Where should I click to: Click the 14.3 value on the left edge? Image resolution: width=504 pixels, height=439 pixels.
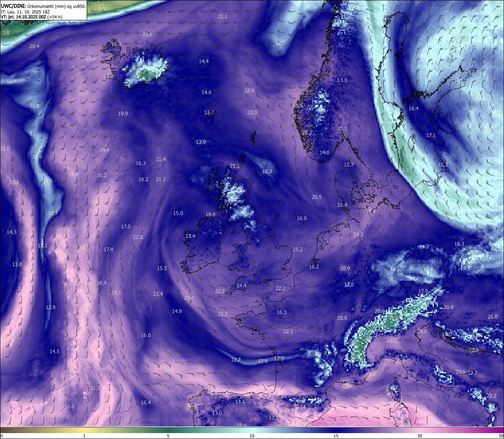[11, 232]
